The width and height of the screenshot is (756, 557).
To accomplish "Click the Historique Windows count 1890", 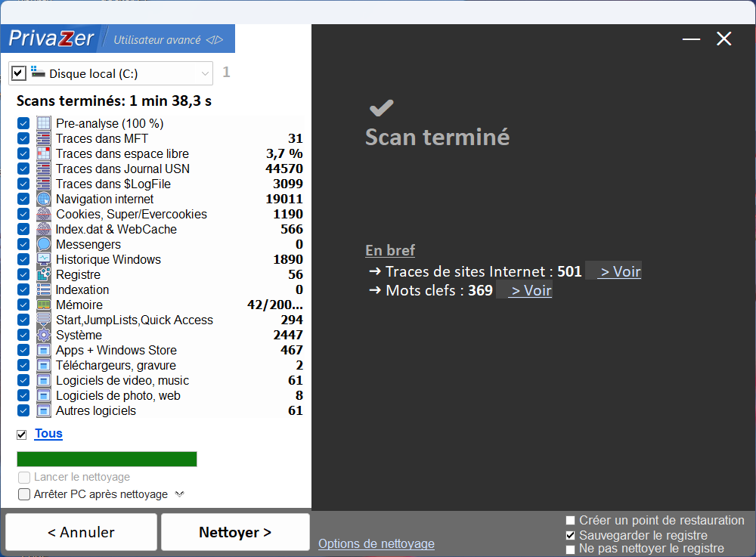I will point(288,259).
